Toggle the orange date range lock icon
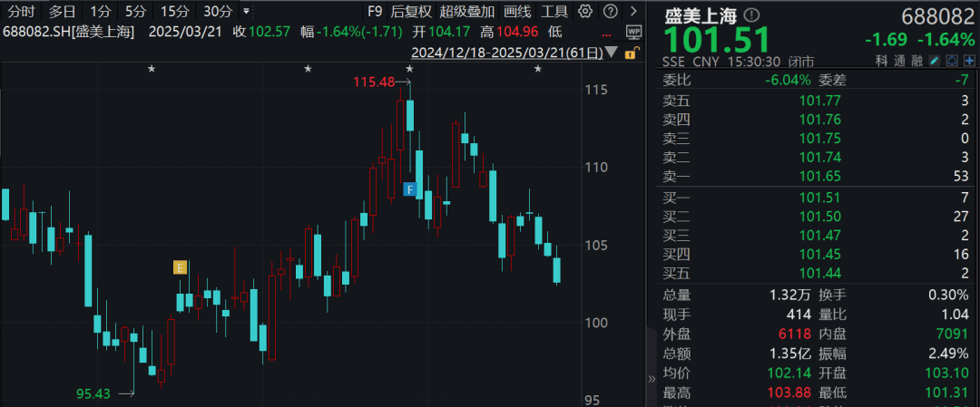This screenshot has width=980, height=407. coord(631,53)
